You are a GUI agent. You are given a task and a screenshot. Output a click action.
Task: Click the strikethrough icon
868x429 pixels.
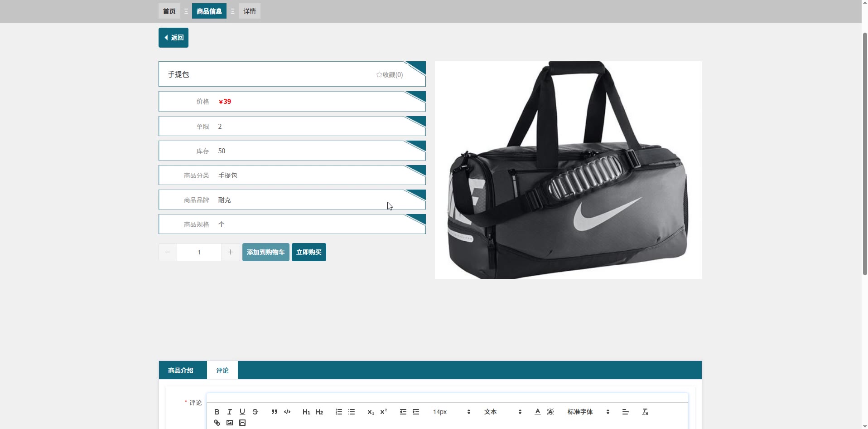point(255,412)
